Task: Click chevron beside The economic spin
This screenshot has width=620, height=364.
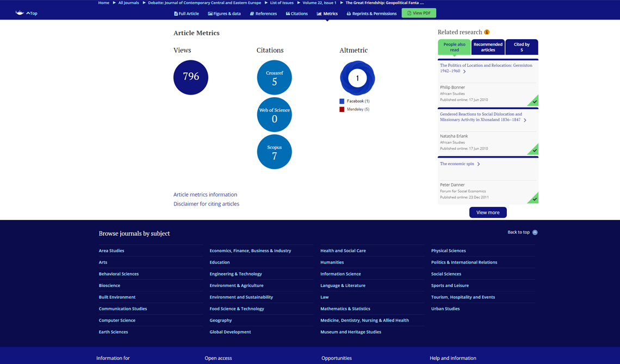Action: click(x=479, y=164)
